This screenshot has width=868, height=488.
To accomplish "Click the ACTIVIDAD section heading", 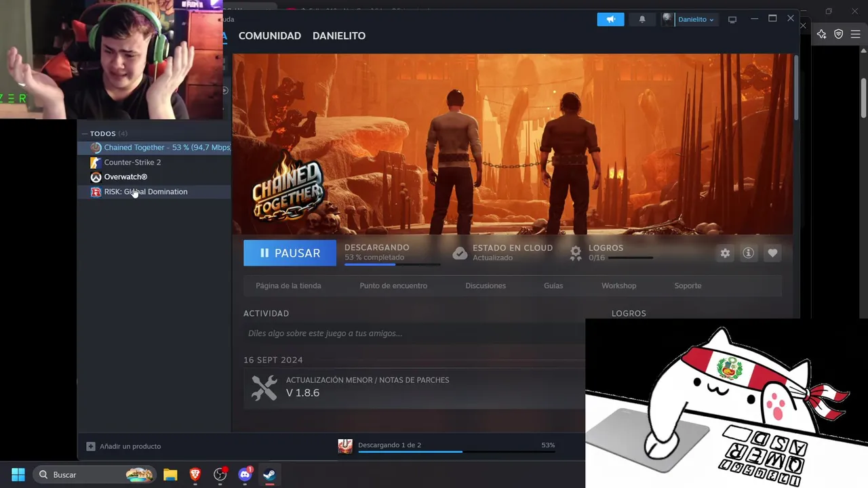I will click(x=266, y=313).
